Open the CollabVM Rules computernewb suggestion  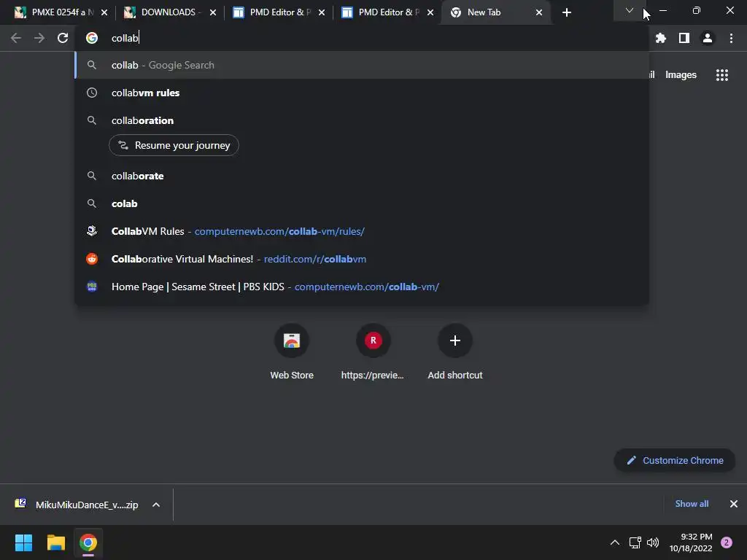tap(362, 231)
